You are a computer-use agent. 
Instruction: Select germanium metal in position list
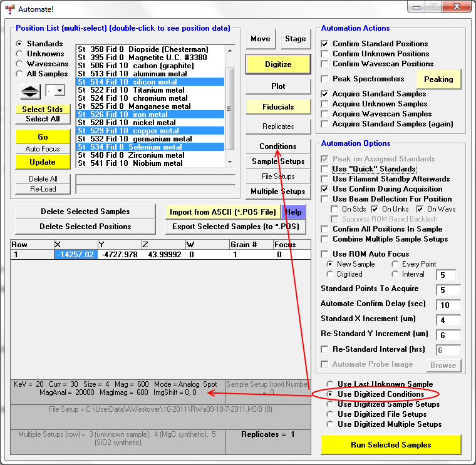tap(135, 139)
